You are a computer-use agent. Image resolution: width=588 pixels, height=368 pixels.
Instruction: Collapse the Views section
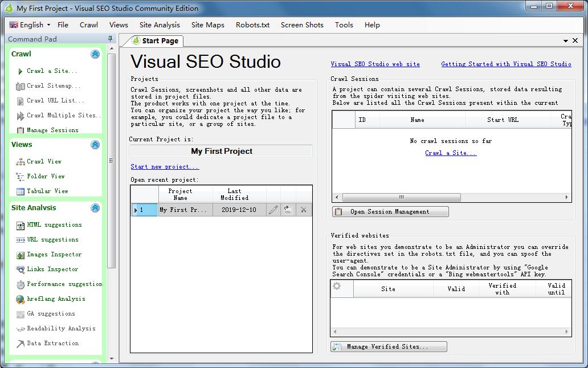coord(95,145)
